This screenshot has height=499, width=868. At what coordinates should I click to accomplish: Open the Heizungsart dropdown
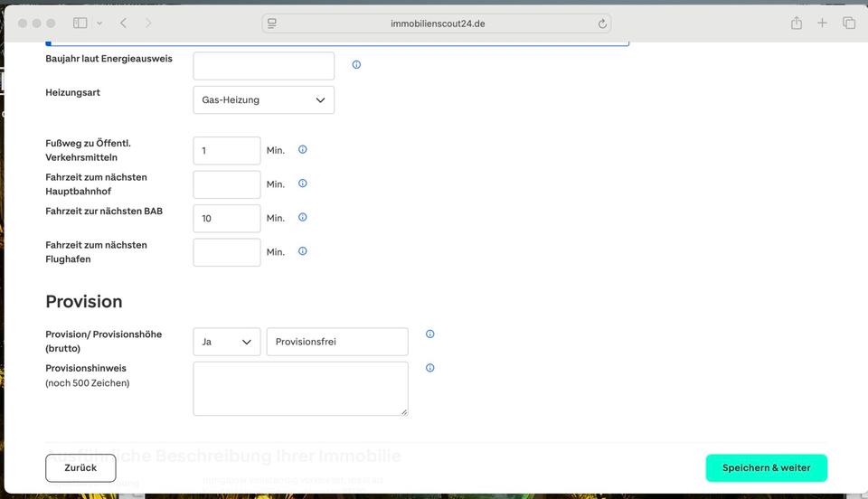click(x=263, y=100)
